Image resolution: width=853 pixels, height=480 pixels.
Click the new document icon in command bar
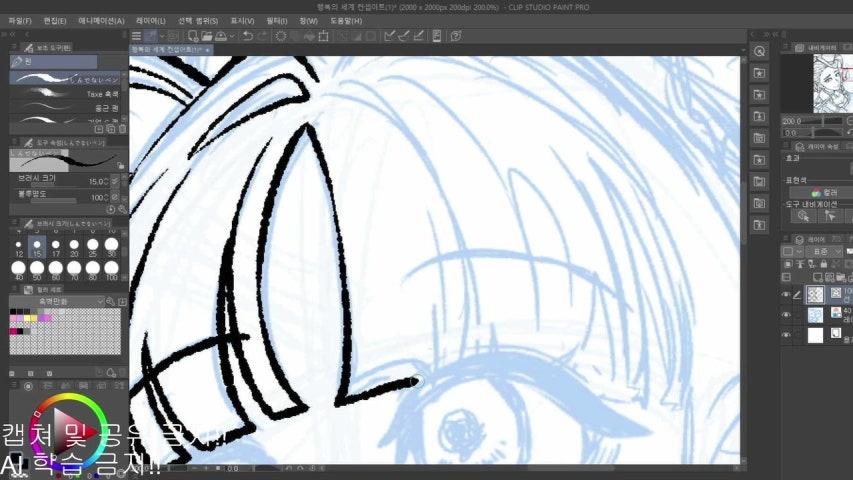193,36
